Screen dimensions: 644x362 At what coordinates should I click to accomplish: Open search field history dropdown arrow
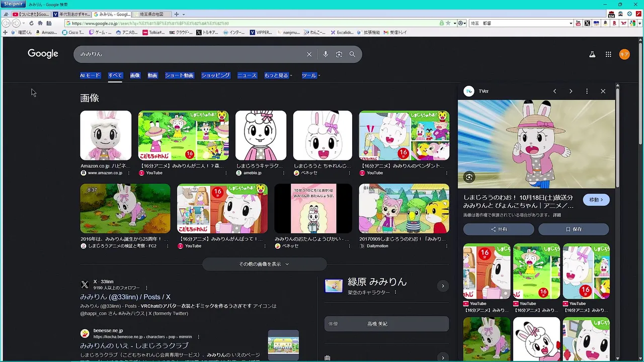pos(571,23)
